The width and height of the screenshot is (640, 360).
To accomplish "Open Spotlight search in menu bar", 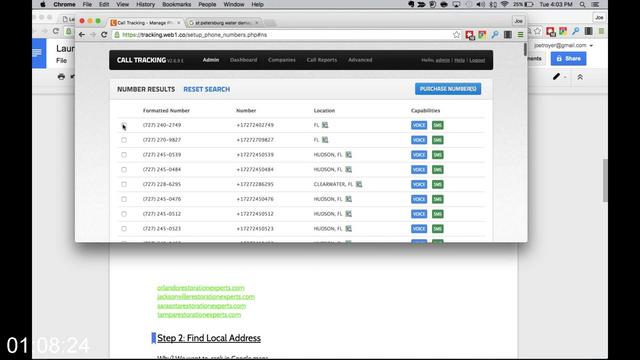I will coord(582,4).
